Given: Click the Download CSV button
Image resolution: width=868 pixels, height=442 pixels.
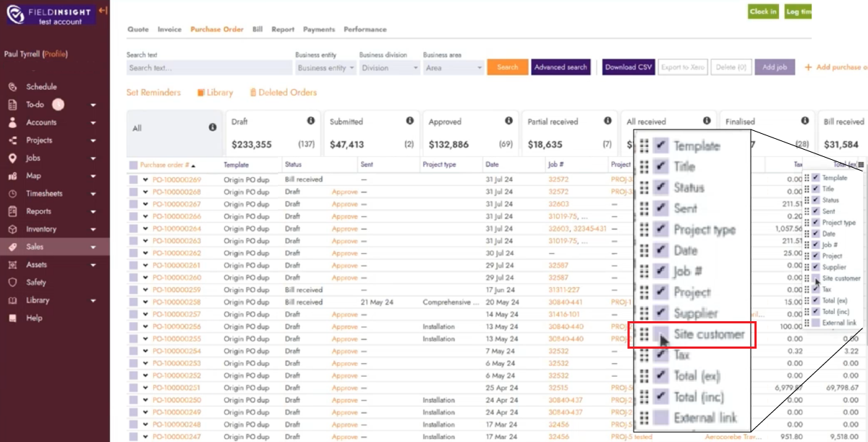Looking at the screenshot, I should coord(629,67).
